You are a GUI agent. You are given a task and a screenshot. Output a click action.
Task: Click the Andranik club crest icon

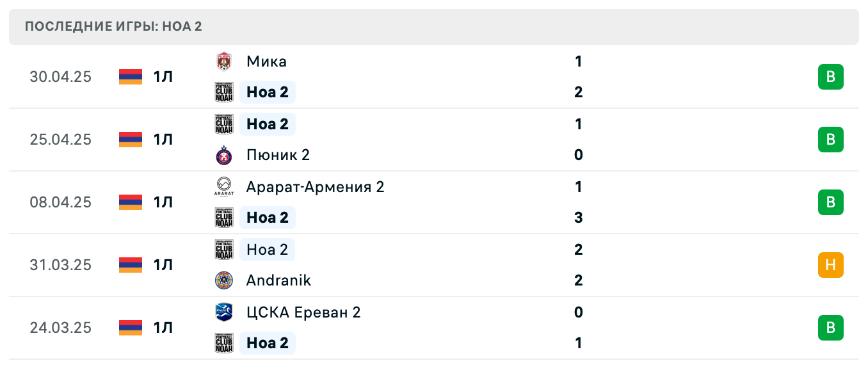click(223, 280)
